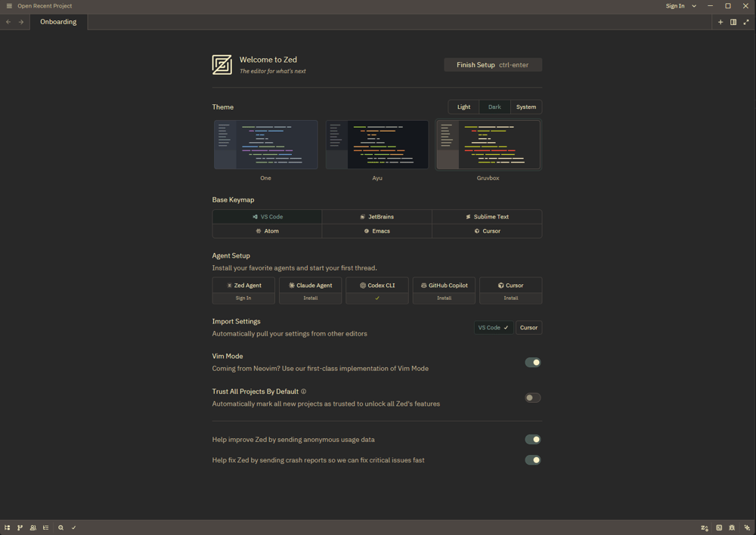Expand the dropdown arrow beside Sign In
Image resolution: width=756 pixels, height=535 pixels.
point(694,6)
